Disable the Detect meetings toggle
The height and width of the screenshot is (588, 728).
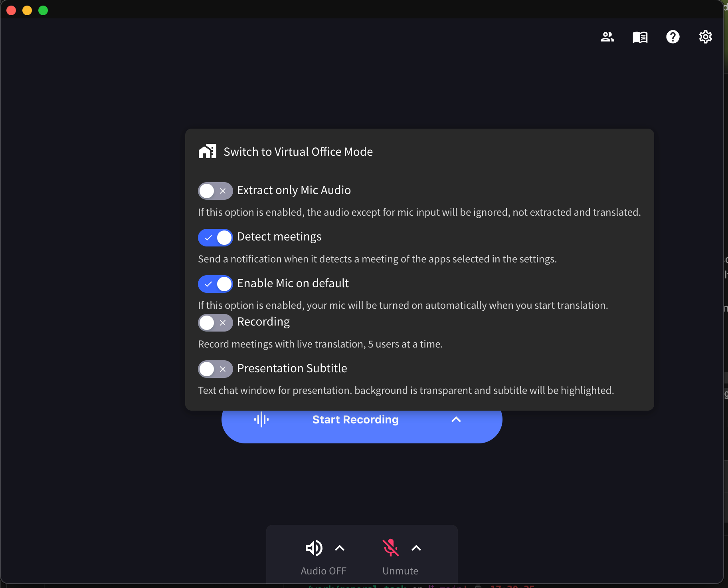[x=215, y=237]
